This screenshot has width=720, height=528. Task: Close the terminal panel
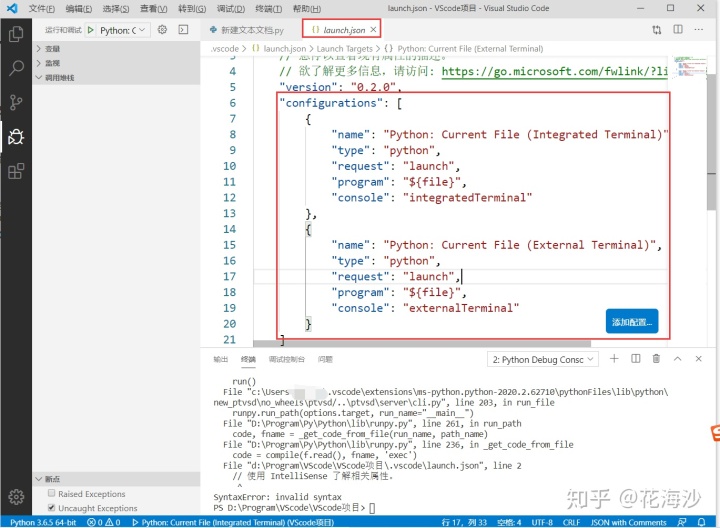pyautogui.click(x=698, y=359)
